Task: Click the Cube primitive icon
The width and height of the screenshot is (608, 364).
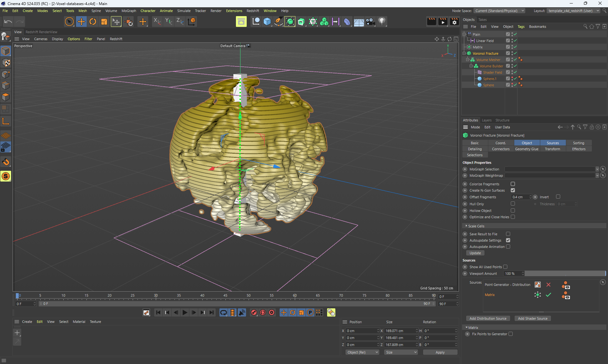Action: pos(267,22)
